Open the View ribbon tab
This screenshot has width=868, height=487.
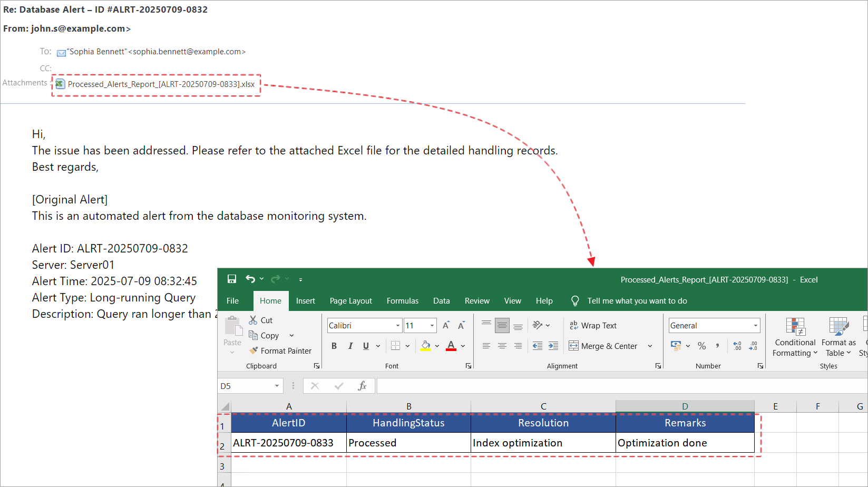click(513, 300)
